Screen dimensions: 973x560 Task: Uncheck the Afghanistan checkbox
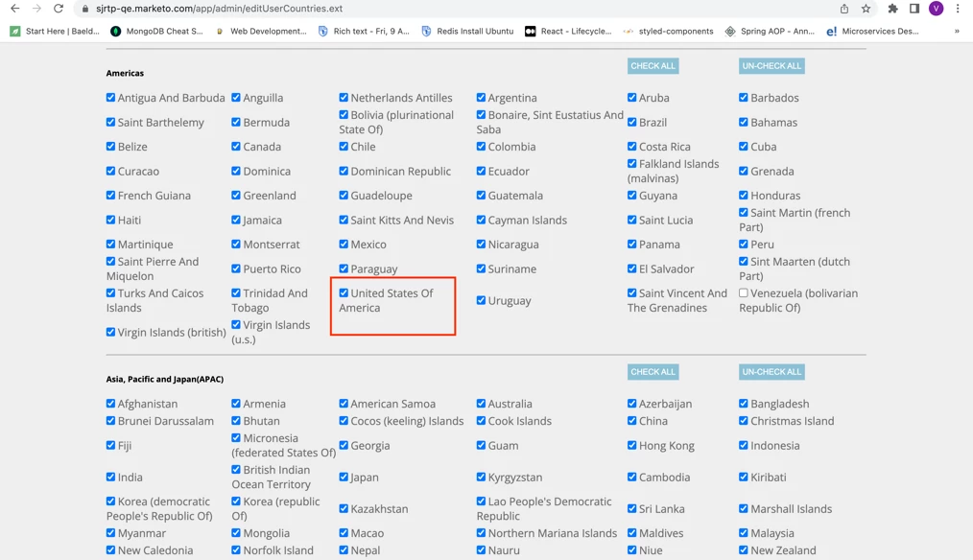(110, 403)
